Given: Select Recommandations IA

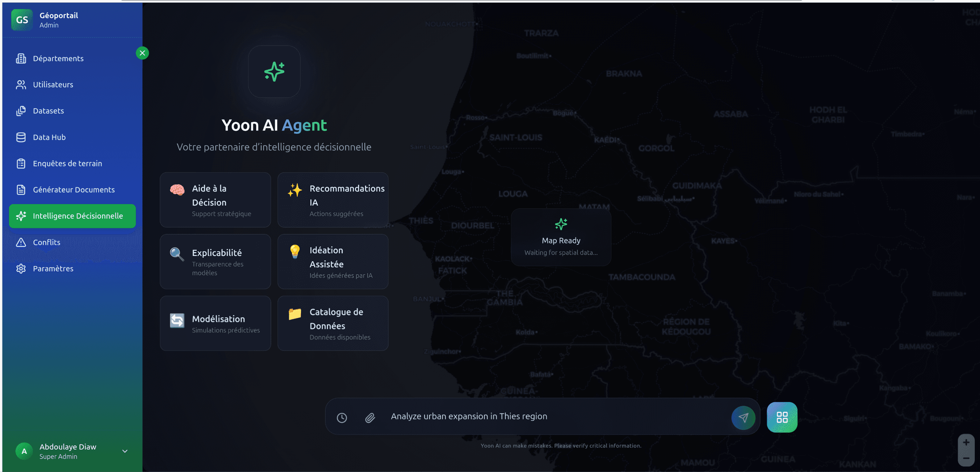Looking at the screenshot, I should point(332,200).
